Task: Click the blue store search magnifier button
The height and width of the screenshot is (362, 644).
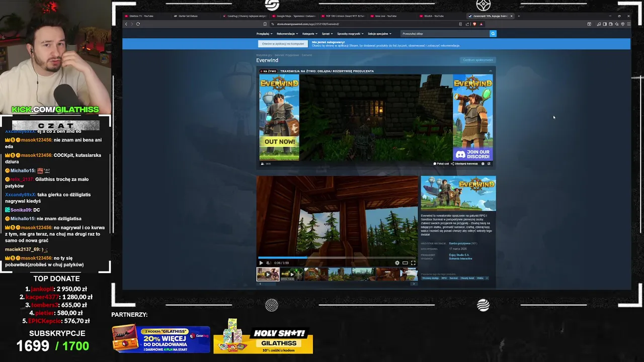Action: (493, 34)
